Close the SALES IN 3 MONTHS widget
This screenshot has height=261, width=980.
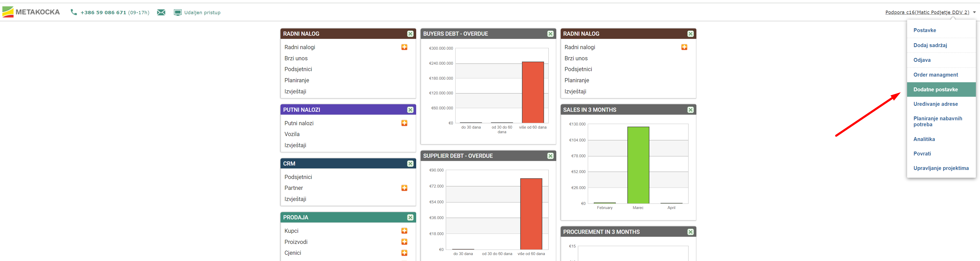pyautogui.click(x=690, y=110)
